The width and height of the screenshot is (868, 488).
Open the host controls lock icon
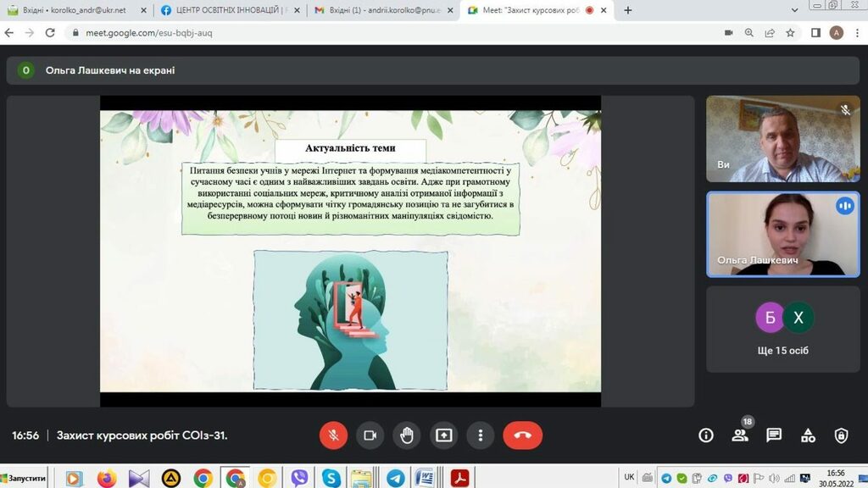(x=841, y=435)
